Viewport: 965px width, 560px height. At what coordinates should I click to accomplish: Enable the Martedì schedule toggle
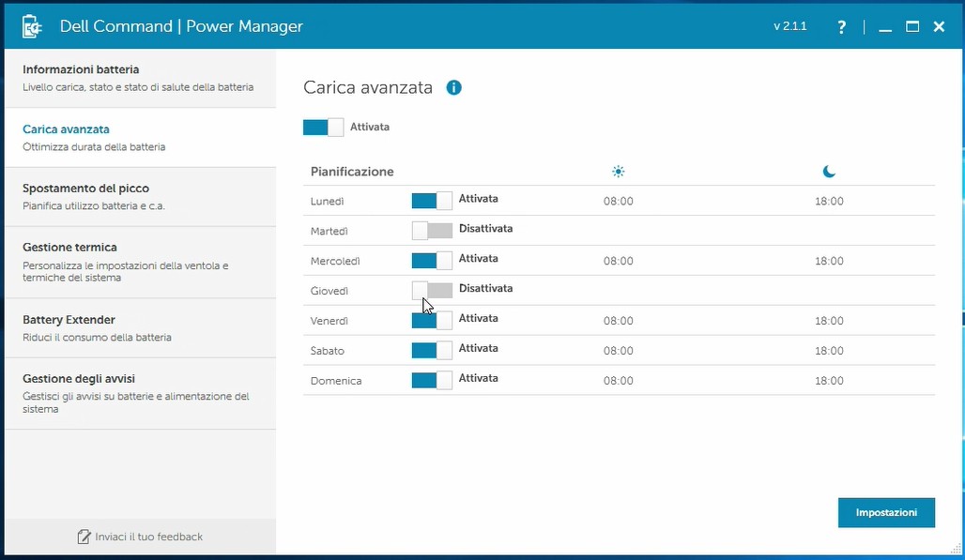pos(432,230)
